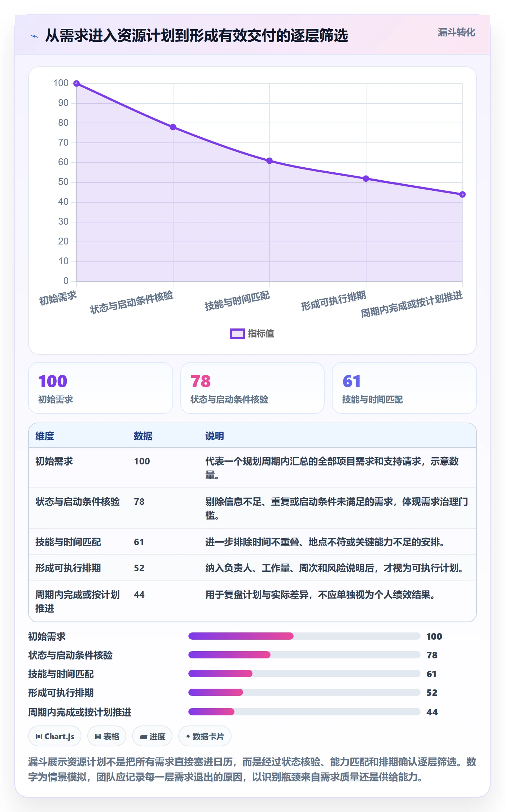The height and width of the screenshot is (812, 505).
Task: Click the 周期内完成或按计划推进 progress bar
Action: click(x=304, y=712)
